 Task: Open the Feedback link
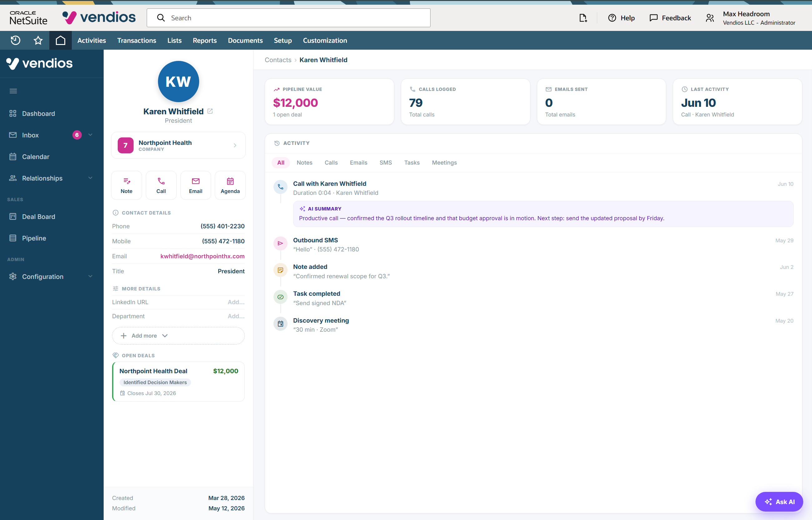pyautogui.click(x=670, y=18)
